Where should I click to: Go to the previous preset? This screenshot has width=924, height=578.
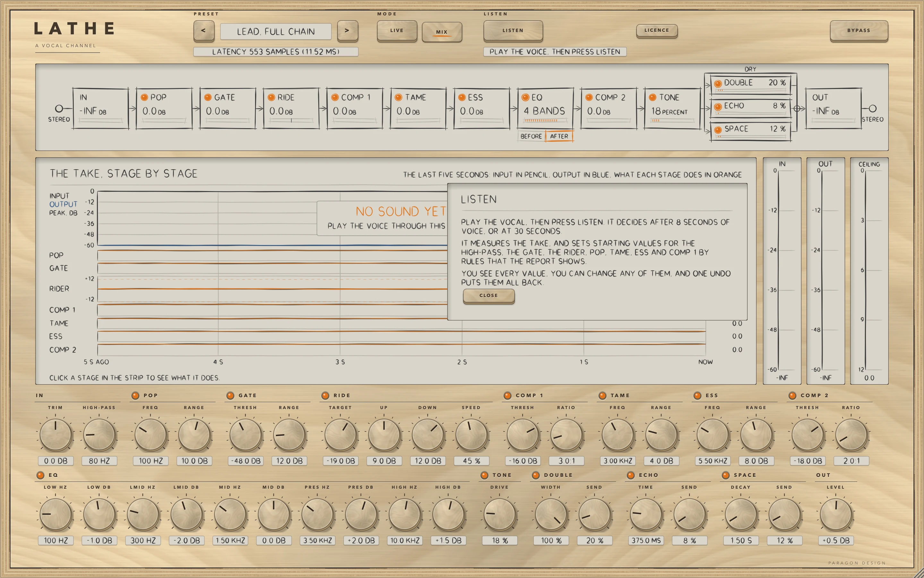click(203, 31)
